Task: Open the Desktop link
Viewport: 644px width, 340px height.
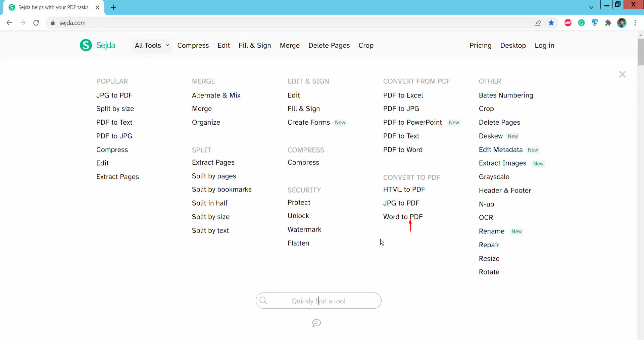Action: pyautogui.click(x=513, y=45)
